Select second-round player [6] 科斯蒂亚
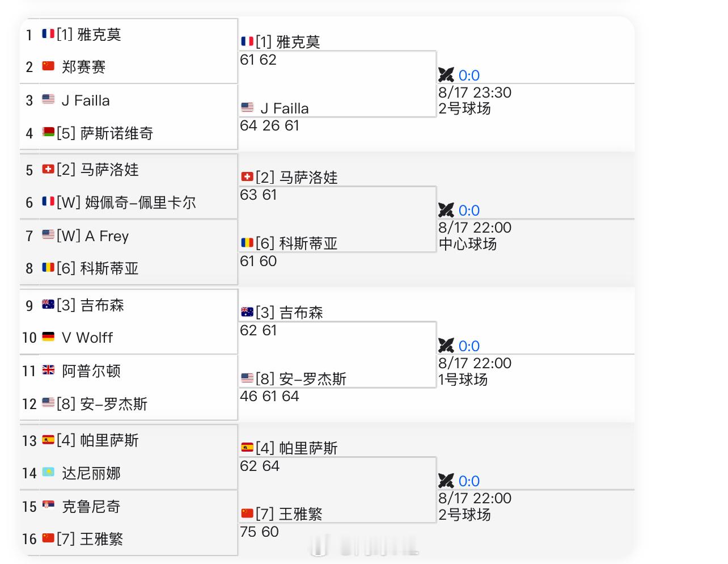 (289, 243)
